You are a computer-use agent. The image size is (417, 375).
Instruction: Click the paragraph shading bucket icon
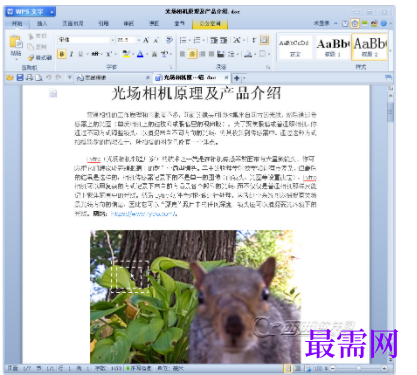[x=248, y=54]
